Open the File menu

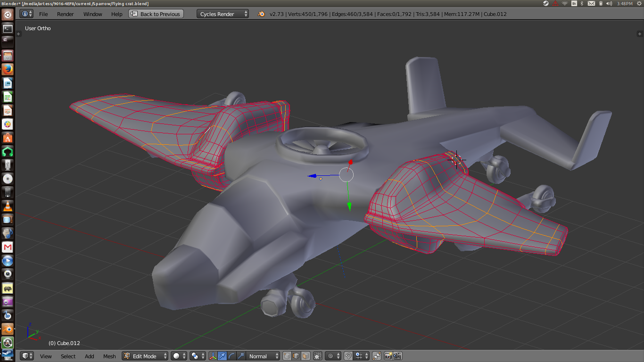click(43, 14)
